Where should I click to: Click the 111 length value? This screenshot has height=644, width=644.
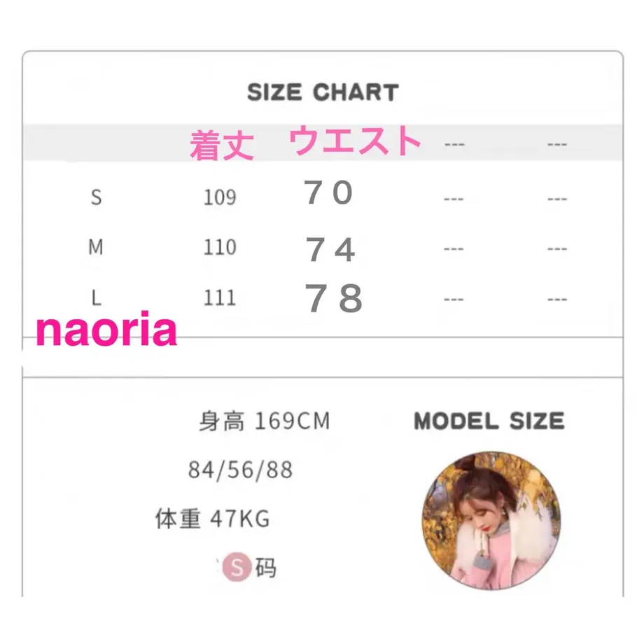220,297
